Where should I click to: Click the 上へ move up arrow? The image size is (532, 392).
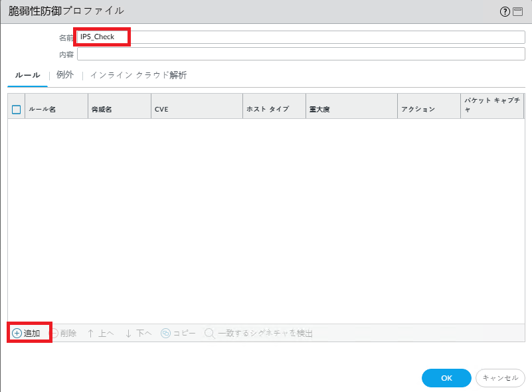[91, 333]
